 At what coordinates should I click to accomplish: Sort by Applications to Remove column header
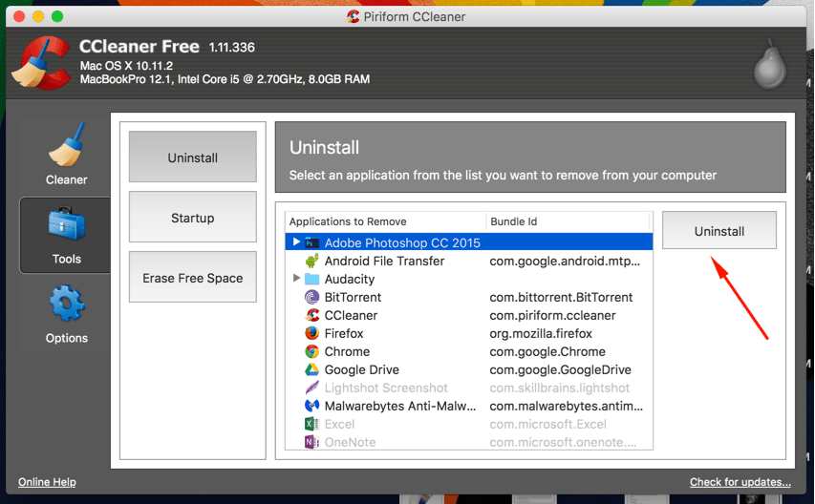click(385, 221)
